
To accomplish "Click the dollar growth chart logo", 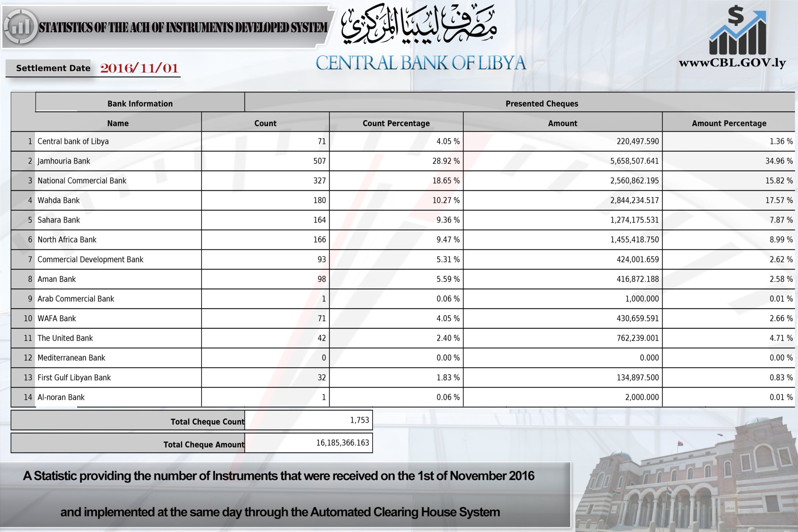I will pos(737,31).
